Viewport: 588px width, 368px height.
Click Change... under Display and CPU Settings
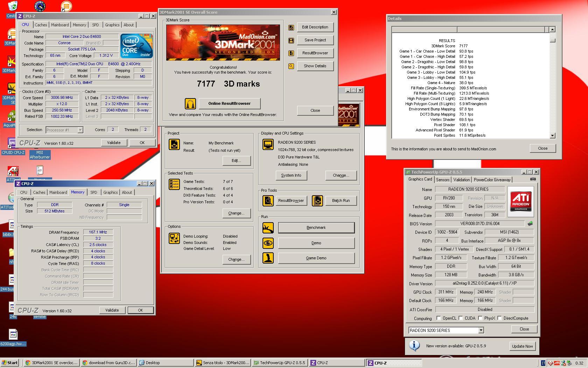(x=341, y=175)
